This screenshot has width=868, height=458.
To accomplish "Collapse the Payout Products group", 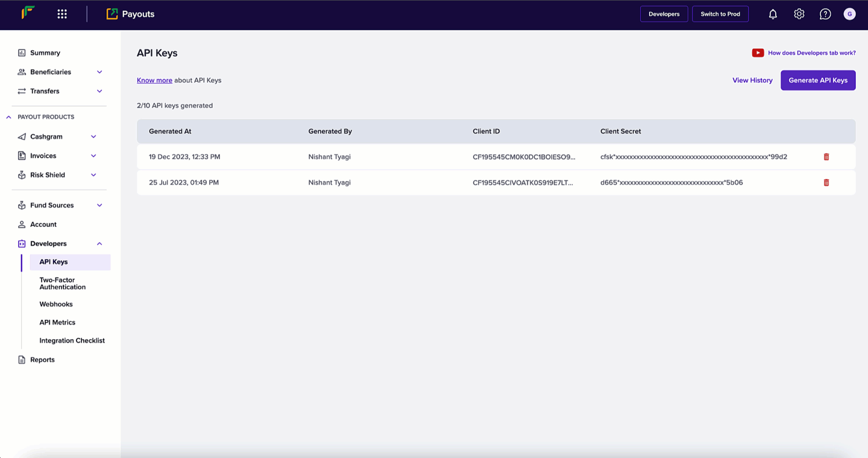I will 8,116.
